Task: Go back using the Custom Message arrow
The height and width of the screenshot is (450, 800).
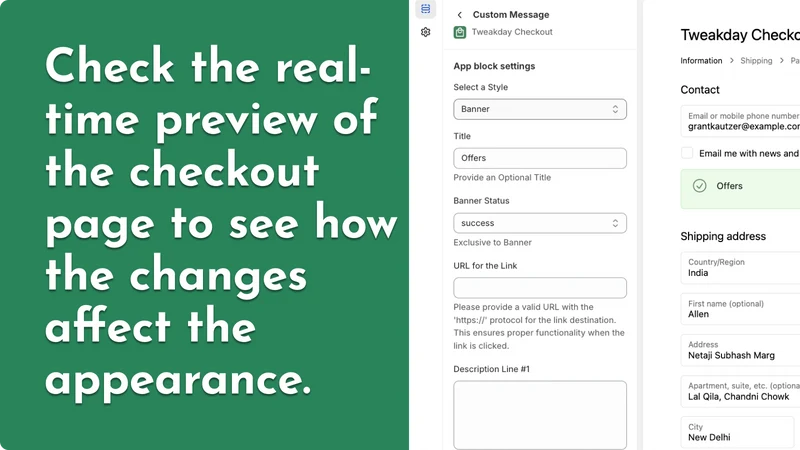Action: pyautogui.click(x=460, y=15)
